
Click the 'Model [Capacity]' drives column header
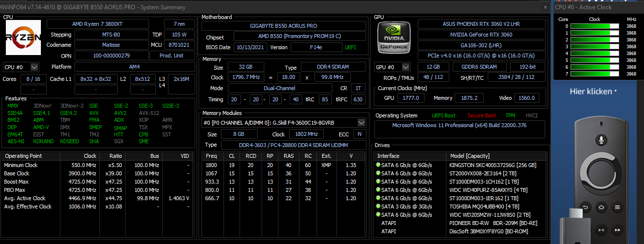pyautogui.click(x=497, y=156)
